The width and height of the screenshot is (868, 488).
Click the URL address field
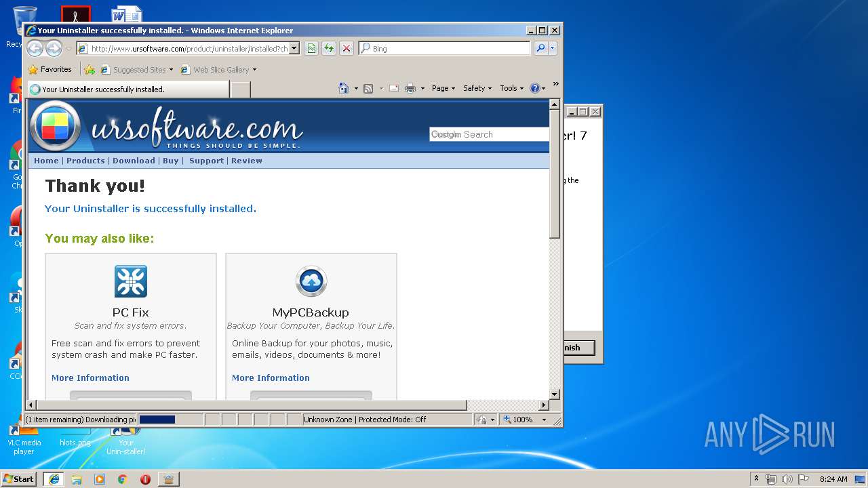pos(189,48)
